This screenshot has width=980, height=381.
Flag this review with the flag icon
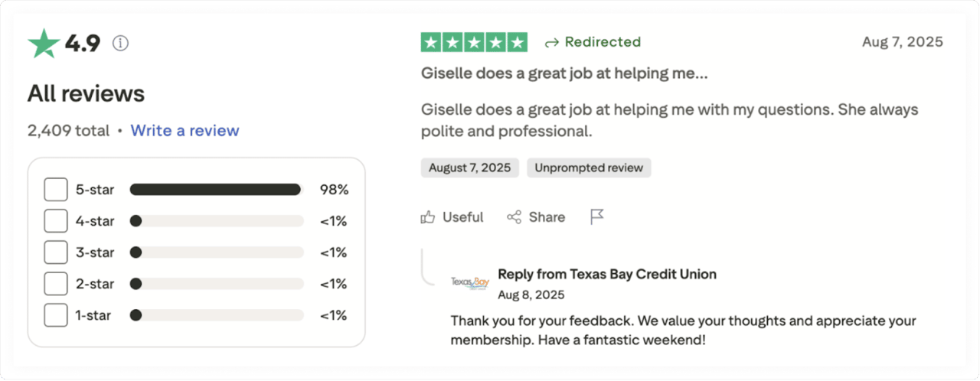click(597, 217)
